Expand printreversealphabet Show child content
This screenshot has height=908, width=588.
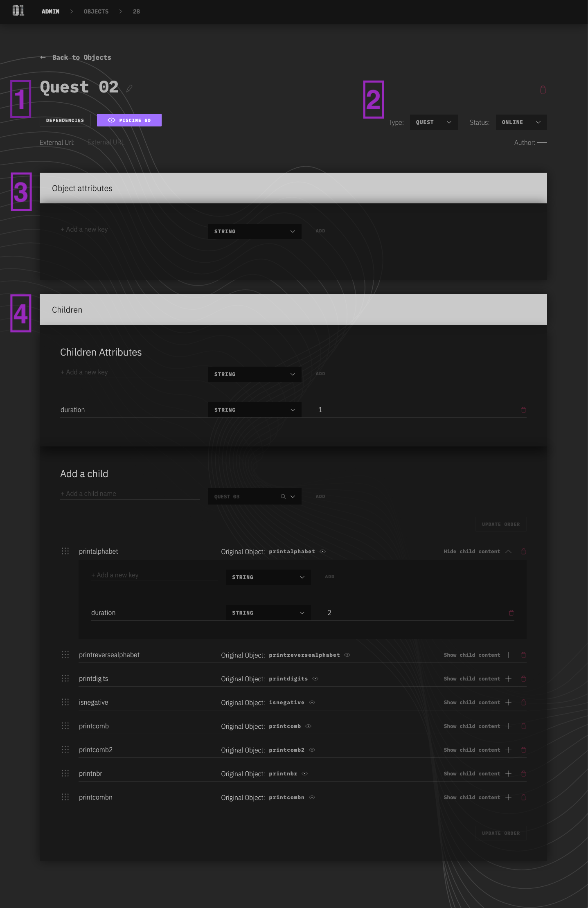pos(478,655)
